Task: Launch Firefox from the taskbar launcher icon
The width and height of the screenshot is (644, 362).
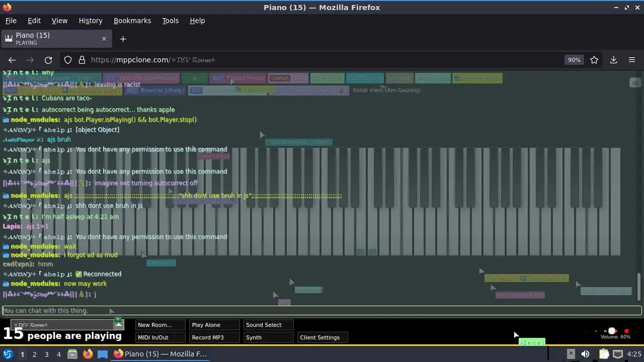Action: pyautogui.click(x=88, y=354)
